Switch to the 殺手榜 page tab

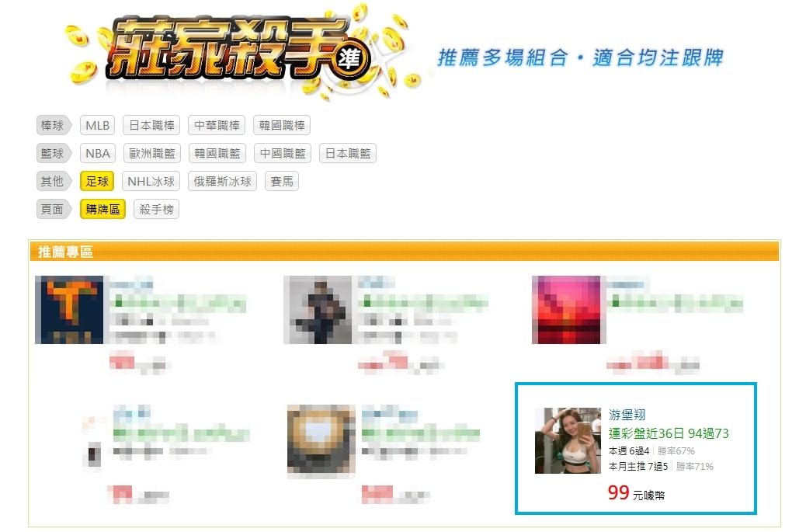click(x=156, y=209)
